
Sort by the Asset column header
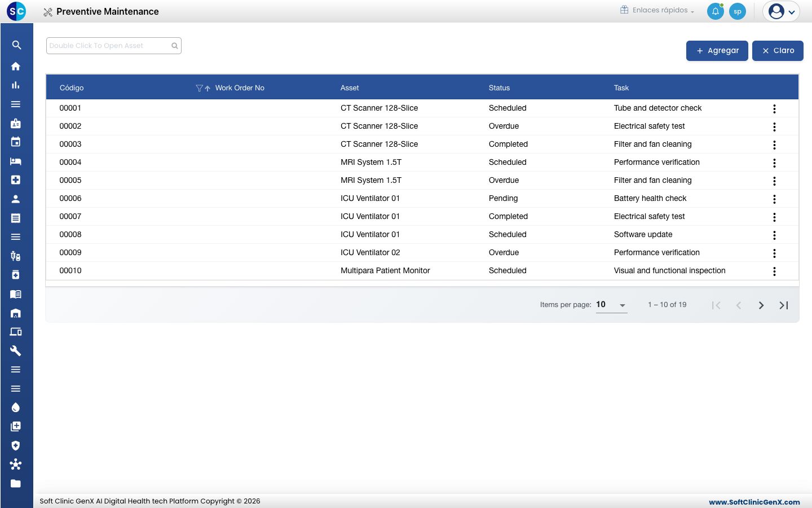point(350,88)
